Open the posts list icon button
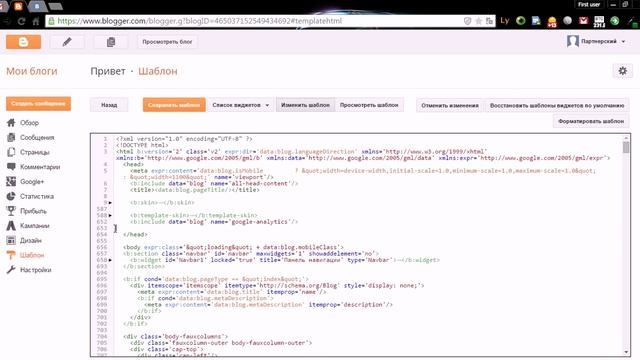The width and height of the screenshot is (640, 360). point(111,42)
